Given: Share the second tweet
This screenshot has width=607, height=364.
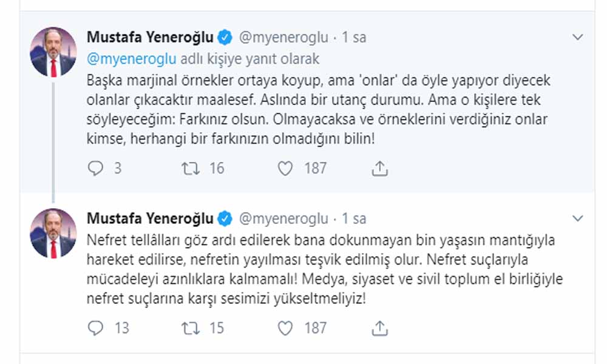Looking at the screenshot, I should pyautogui.click(x=379, y=328).
